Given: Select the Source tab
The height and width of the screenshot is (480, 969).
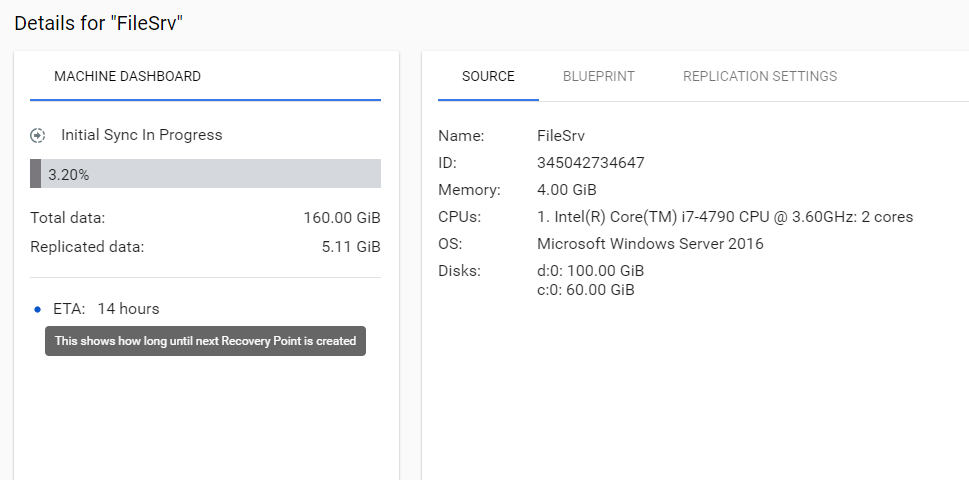Looking at the screenshot, I should point(488,76).
